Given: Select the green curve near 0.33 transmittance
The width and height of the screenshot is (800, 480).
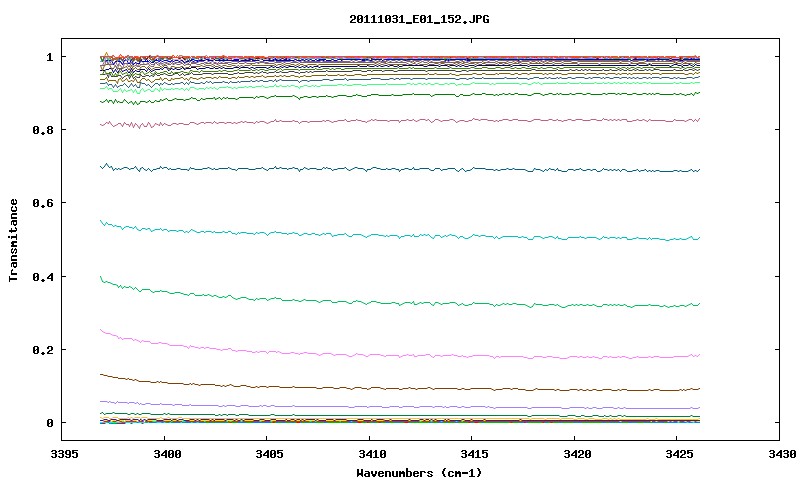Looking at the screenshot, I should click(398, 304).
